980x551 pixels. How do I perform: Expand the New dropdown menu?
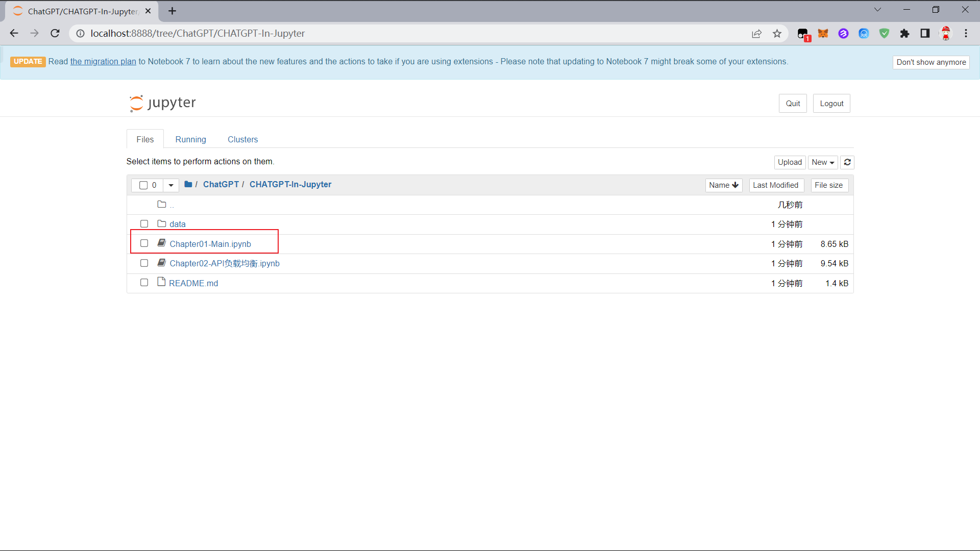(x=823, y=162)
